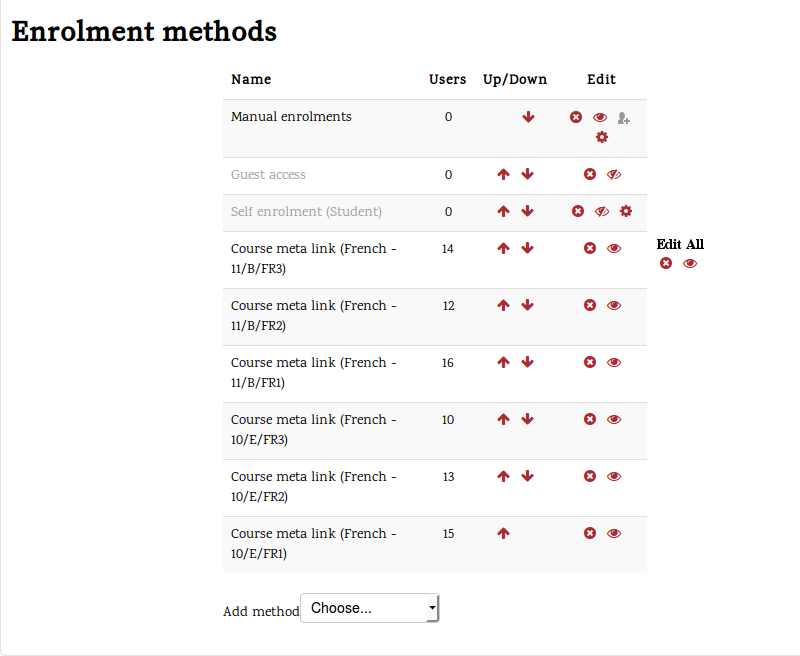This screenshot has width=800, height=656.
Task: Hide Course meta link (French - 10/E/FR3)
Action: click(614, 419)
